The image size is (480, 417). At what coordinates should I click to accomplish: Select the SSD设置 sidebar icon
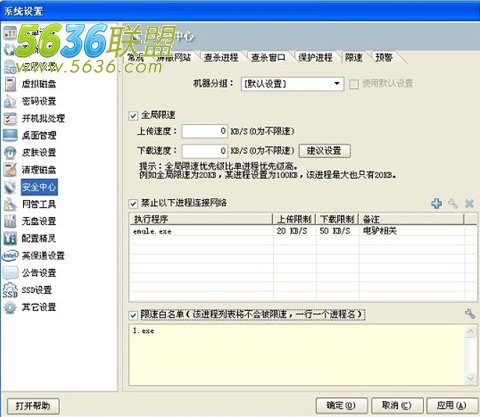coord(10,290)
